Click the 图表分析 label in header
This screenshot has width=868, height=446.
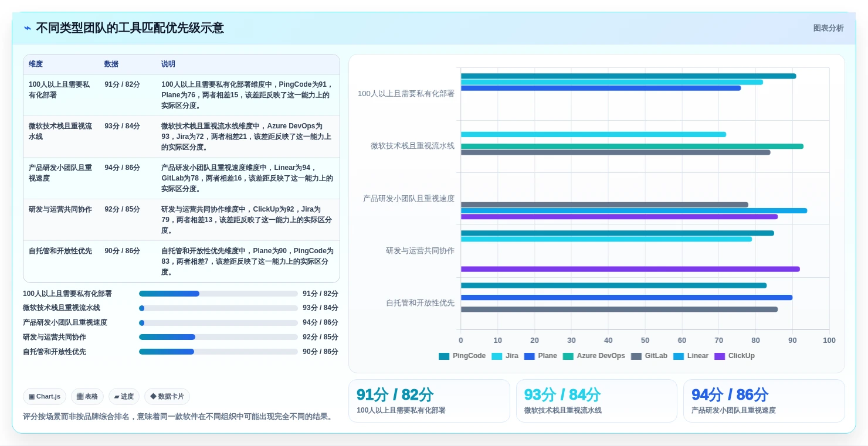pyautogui.click(x=828, y=28)
